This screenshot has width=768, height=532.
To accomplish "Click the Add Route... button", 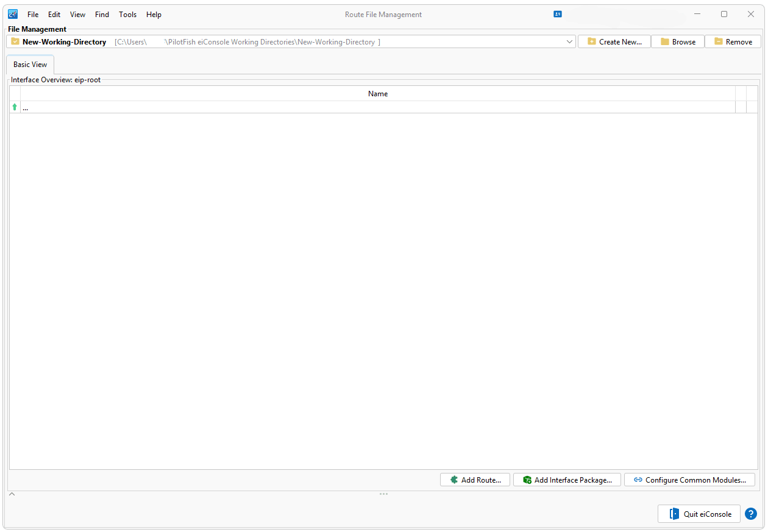I will 475,480.
